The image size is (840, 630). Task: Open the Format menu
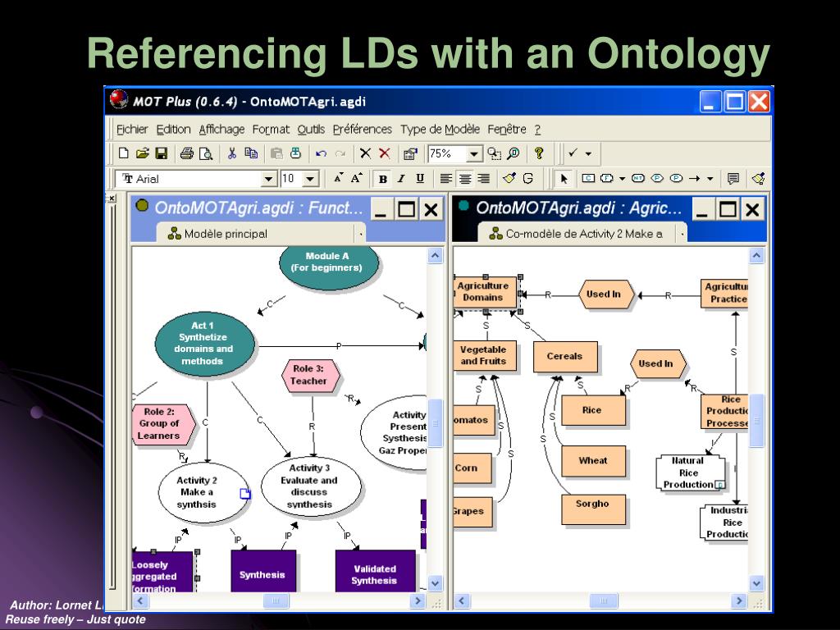pos(271,130)
